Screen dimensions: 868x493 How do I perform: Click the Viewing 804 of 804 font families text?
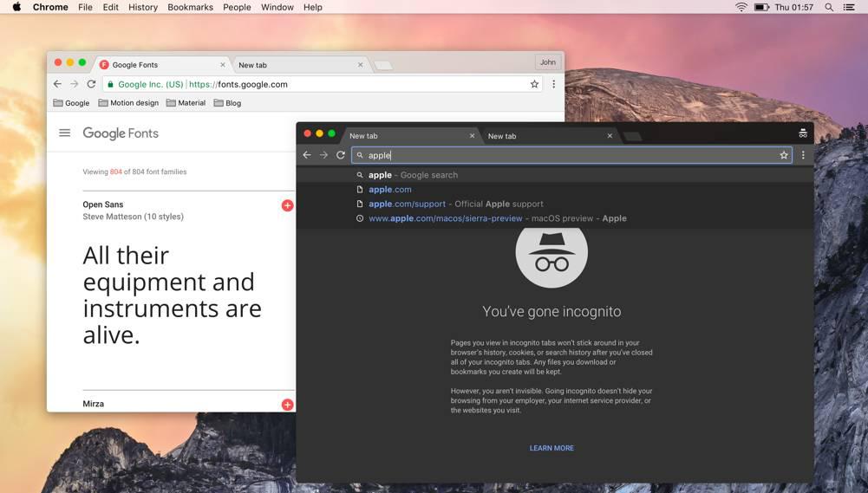134,172
